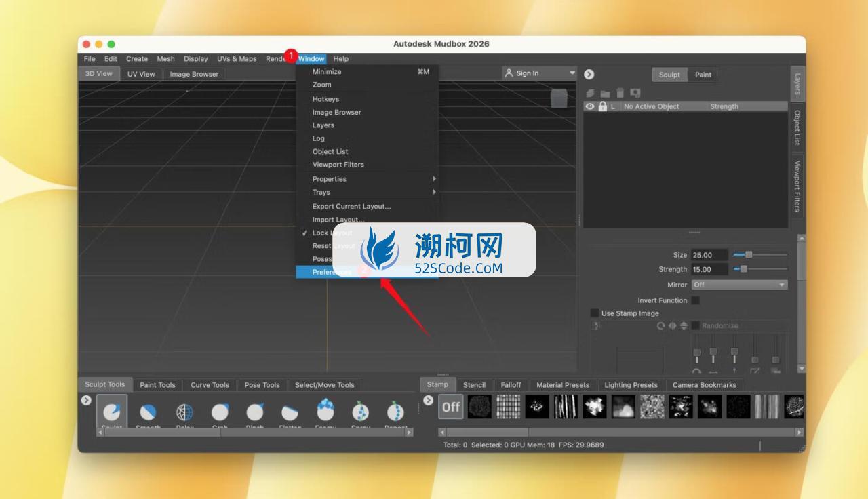Select the Sculpt brush tool
Image resolution: width=868 pixels, height=499 pixels.
(x=112, y=413)
